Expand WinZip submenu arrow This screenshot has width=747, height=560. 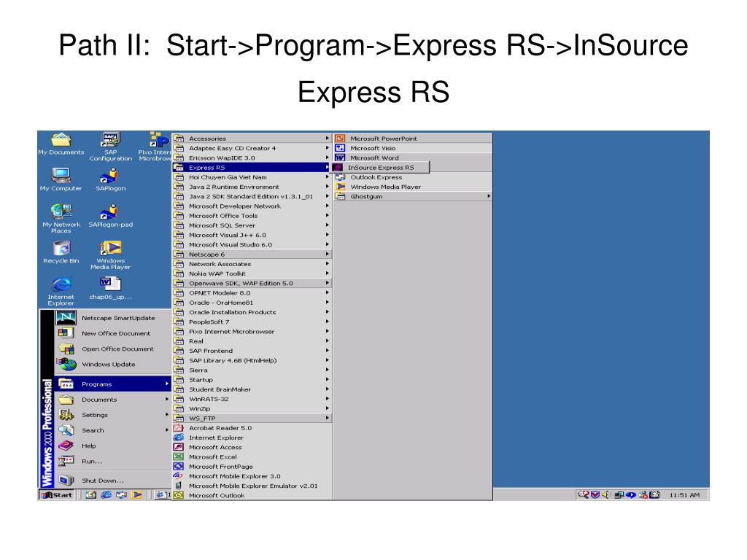[328, 408]
